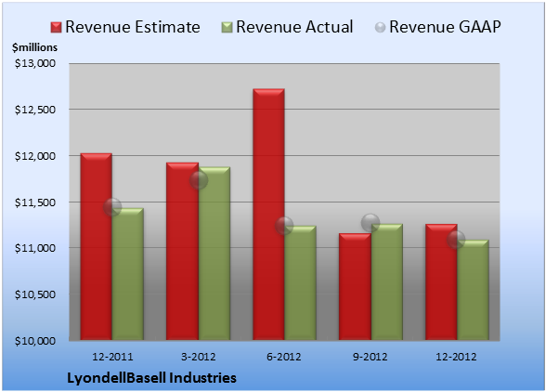Click the $11,000 axis value
This screenshot has width=546, height=392.
pyautogui.click(x=35, y=248)
